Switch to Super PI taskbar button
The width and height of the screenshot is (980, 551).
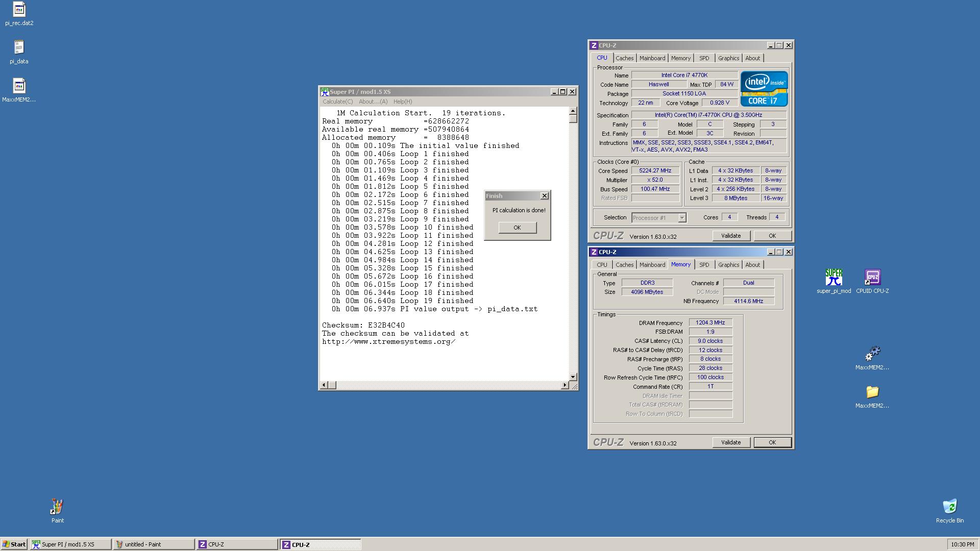tap(70, 544)
